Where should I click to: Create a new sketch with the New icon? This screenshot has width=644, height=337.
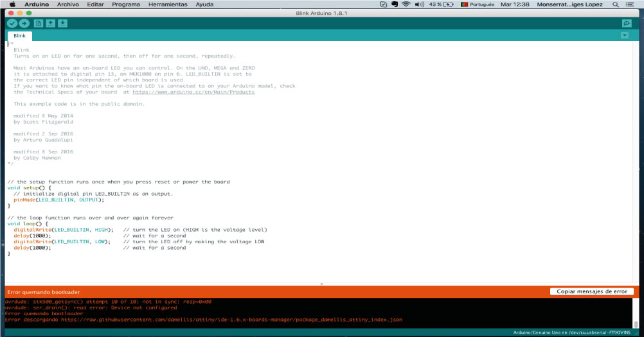[38, 23]
